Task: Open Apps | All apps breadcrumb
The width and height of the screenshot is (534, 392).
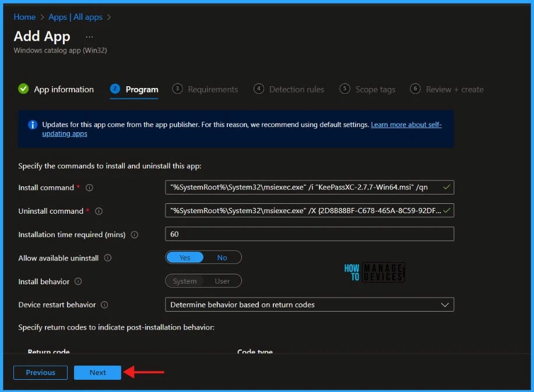Action: pos(75,17)
